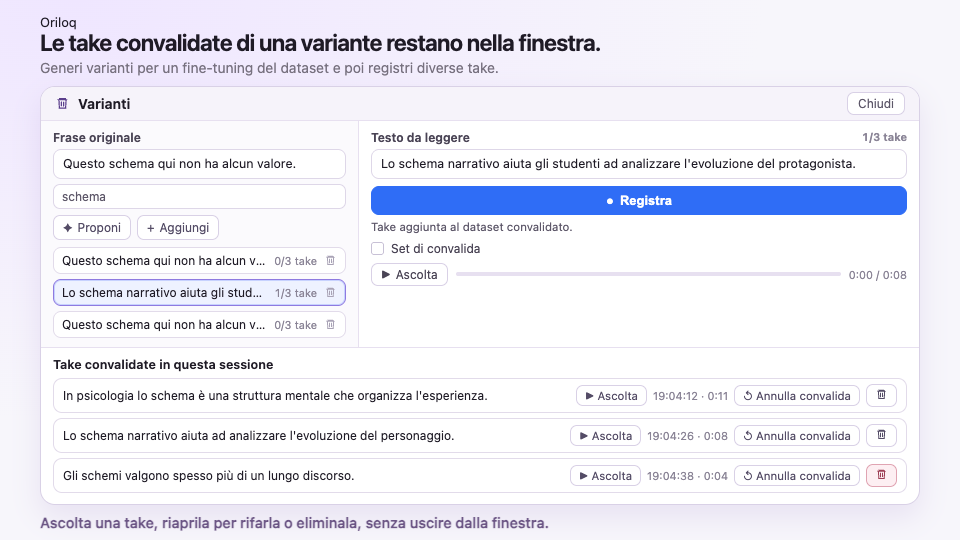
Task: Click the Aggiungi button
Action: [x=178, y=228]
